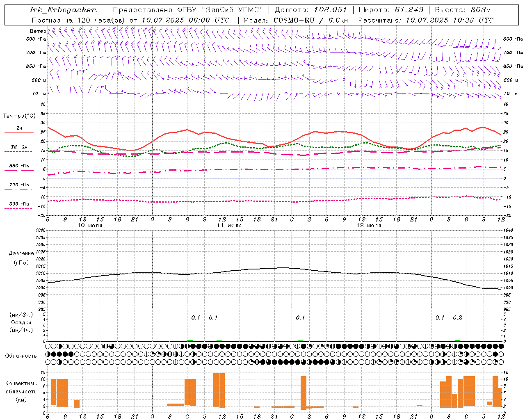Click the '11 июля' date label

(x=229, y=225)
